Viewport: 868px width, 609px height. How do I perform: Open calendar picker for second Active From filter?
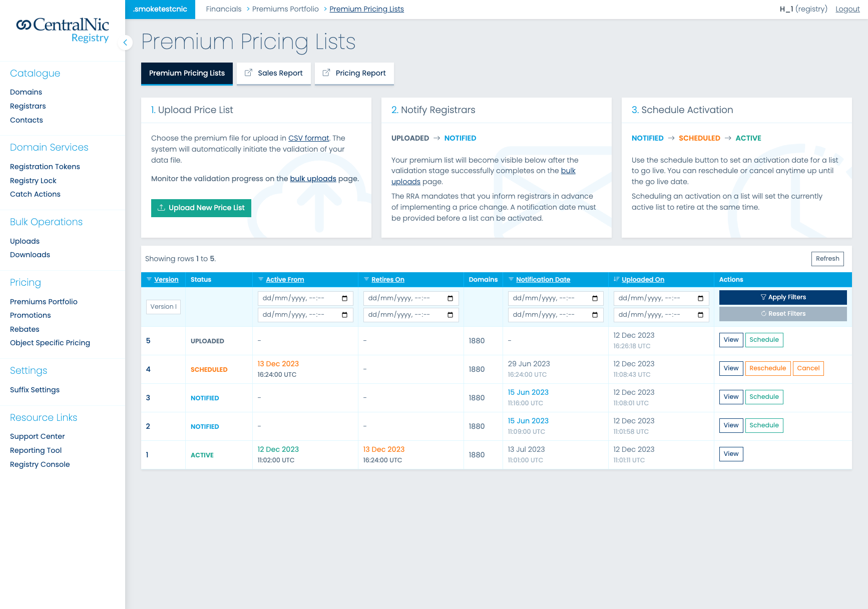point(344,315)
